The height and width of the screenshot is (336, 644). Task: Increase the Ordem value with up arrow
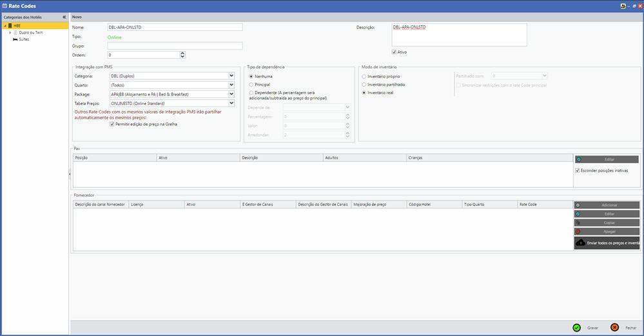pyautogui.click(x=183, y=53)
